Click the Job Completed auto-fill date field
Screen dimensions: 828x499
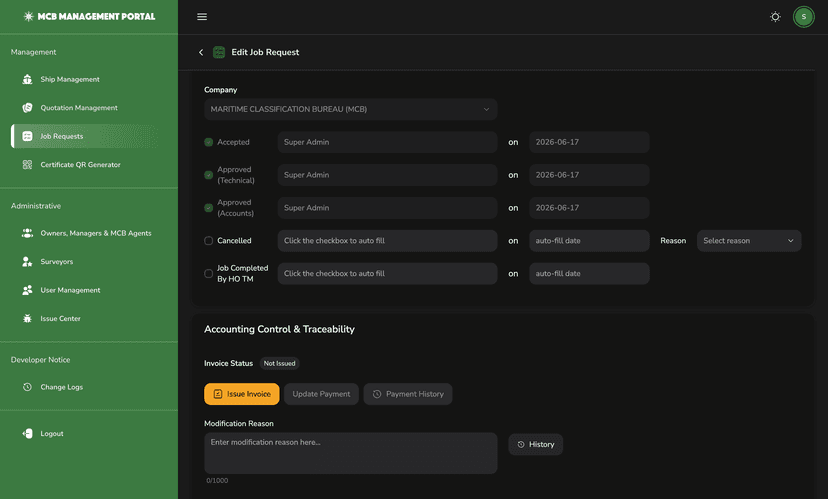(x=589, y=274)
